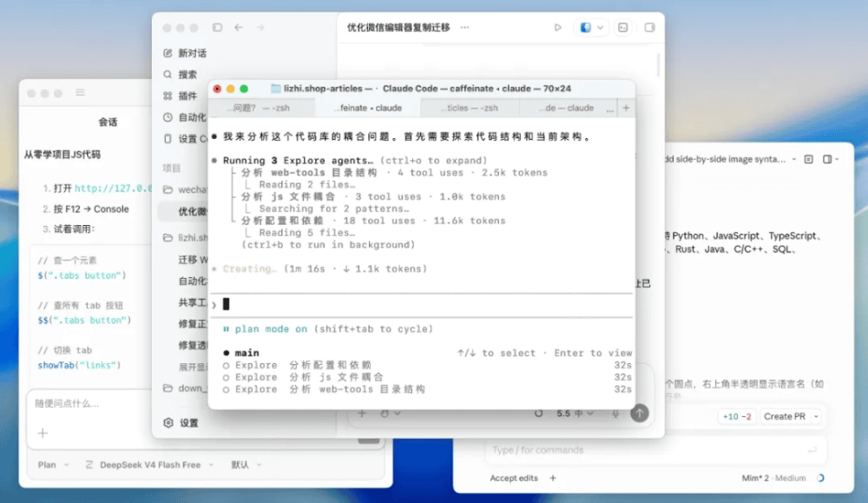Click the lizhi.shop-articles folder icon in title bar
Viewport: 868px width, 503px height.
point(275,89)
